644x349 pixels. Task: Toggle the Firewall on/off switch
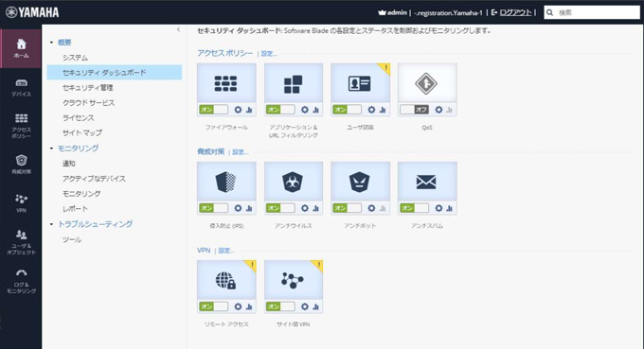click(x=214, y=110)
